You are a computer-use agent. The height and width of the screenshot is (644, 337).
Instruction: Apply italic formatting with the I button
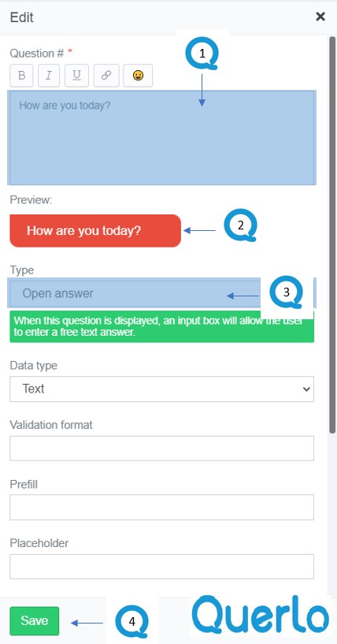[49, 76]
